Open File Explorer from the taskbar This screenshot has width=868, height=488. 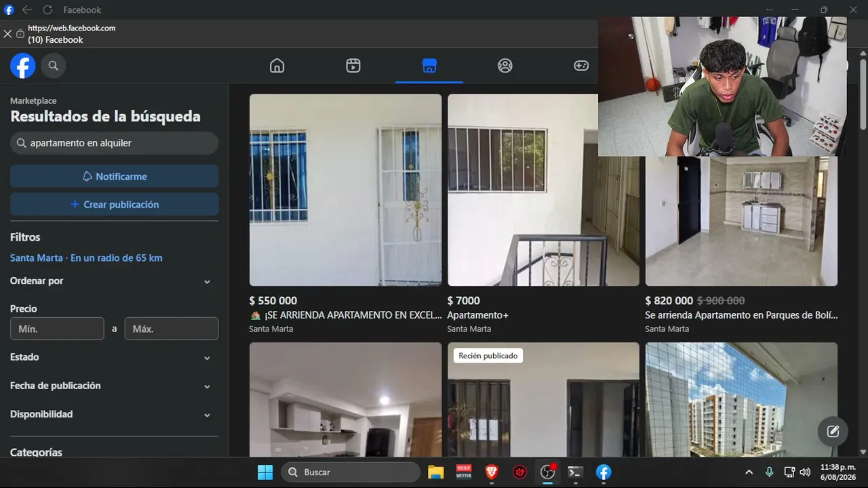click(435, 472)
